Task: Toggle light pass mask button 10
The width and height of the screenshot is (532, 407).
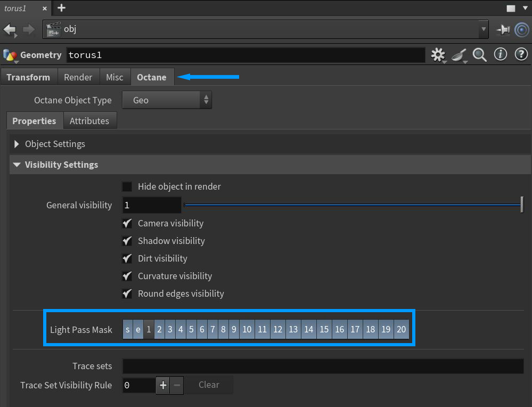Action: (247, 329)
